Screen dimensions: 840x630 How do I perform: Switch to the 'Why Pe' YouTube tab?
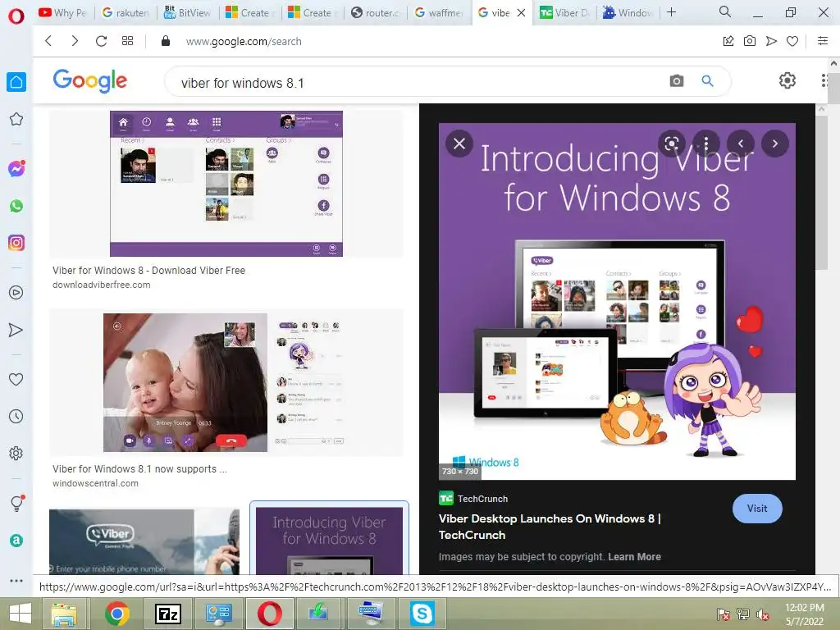(63, 12)
